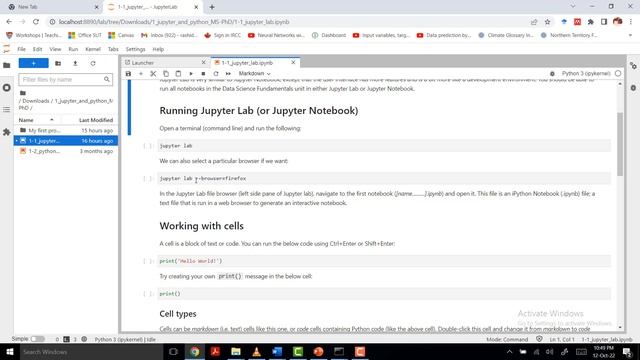
Task: Select the My first pro... folder
Action: click(x=66, y=130)
